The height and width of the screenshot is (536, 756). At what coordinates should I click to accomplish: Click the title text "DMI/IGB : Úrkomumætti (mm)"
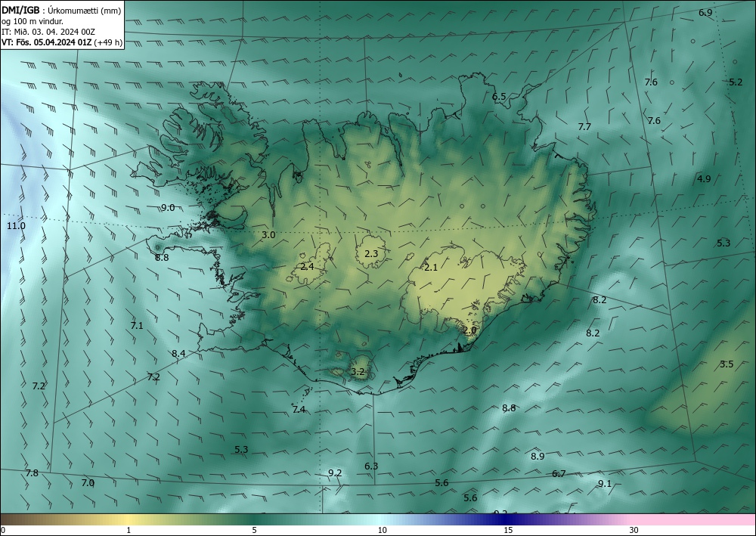click(x=61, y=11)
